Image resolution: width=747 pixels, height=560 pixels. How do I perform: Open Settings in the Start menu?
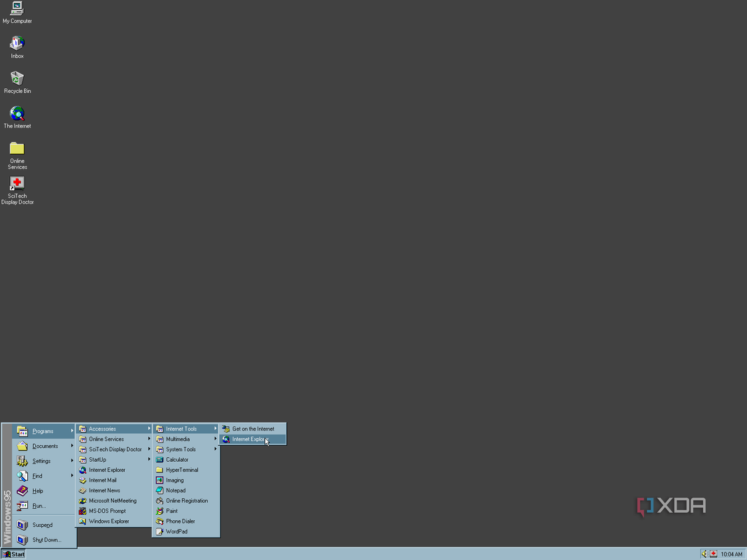pos(44,461)
